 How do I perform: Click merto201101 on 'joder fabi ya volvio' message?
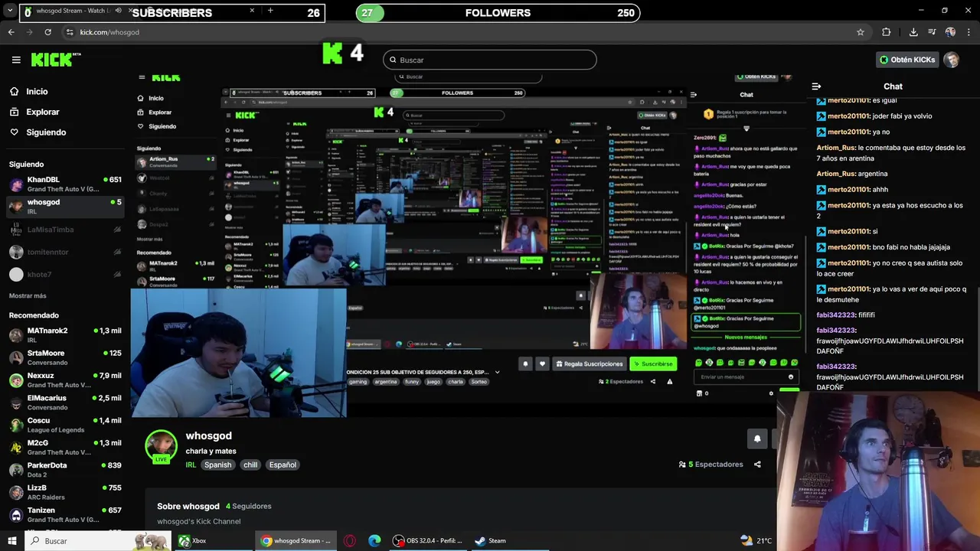(848, 116)
